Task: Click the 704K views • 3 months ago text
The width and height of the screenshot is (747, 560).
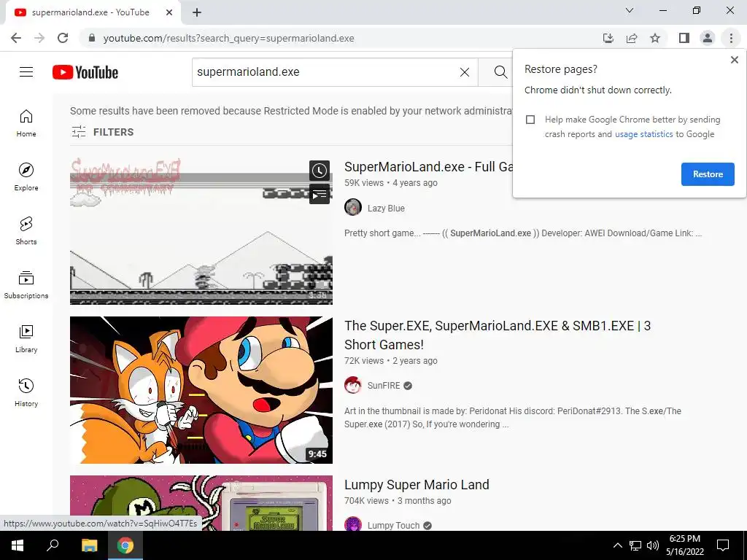Action: click(x=398, y=501)
